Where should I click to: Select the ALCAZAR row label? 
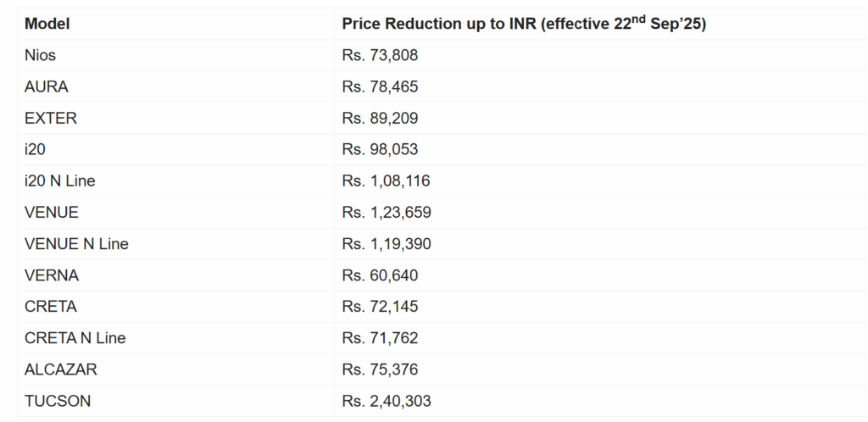coord(61,369)
